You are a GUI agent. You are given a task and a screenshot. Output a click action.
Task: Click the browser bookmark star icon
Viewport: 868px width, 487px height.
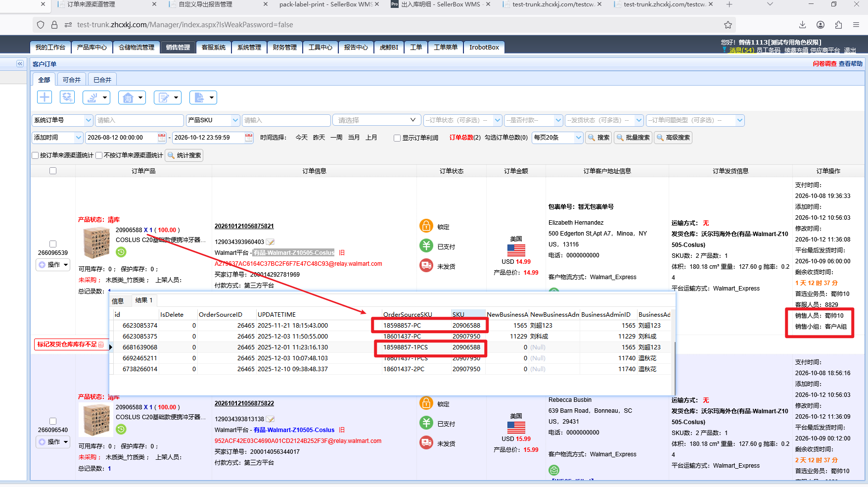(x=728, y=25)
